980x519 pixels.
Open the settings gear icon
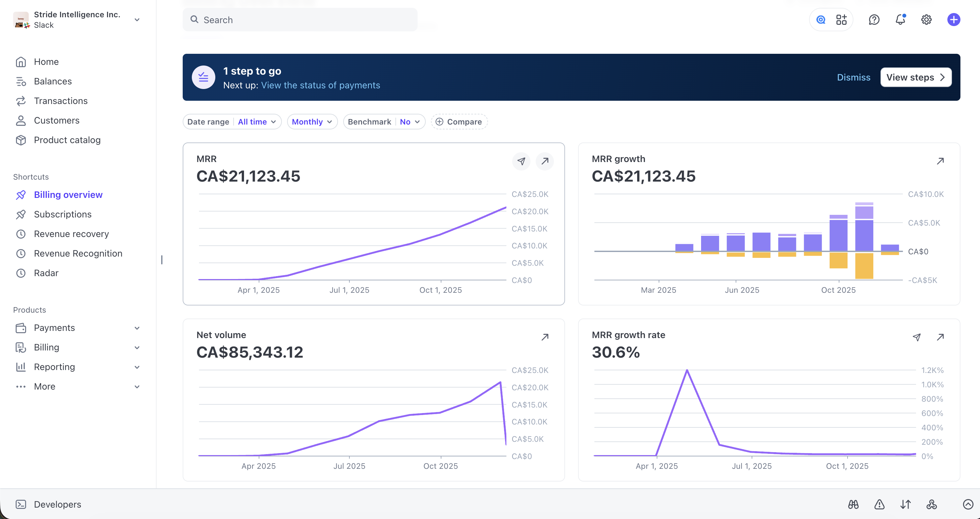pos(926,19)
